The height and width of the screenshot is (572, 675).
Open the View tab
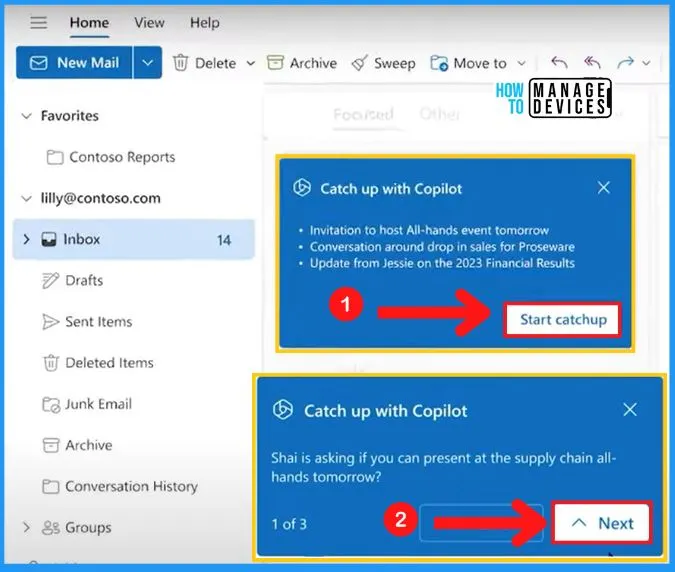click(x=149, y=22)
